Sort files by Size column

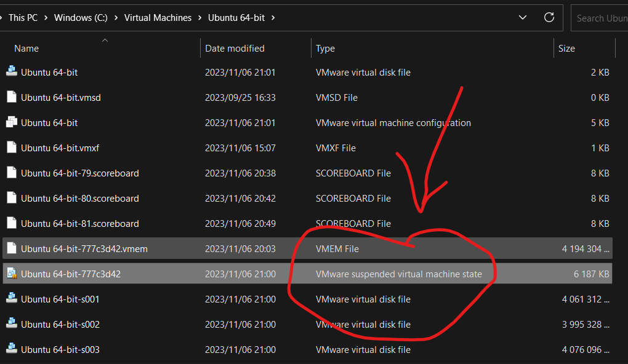(566, 48)
